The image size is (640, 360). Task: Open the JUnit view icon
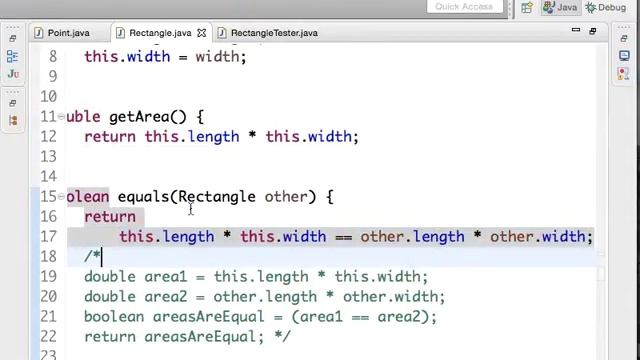pos(13,74)
